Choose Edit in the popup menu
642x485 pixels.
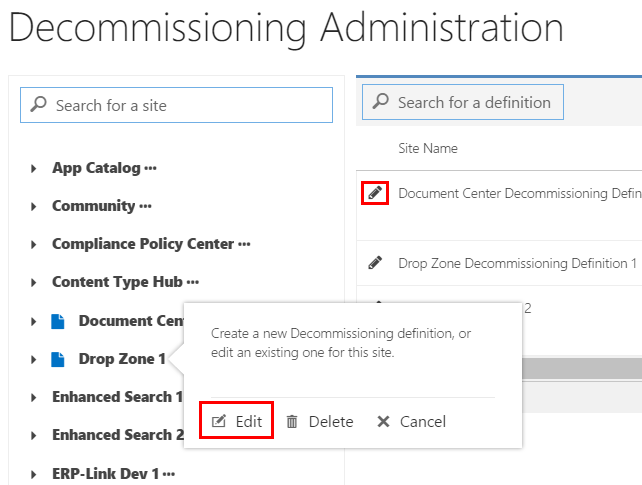coord(238,422)
